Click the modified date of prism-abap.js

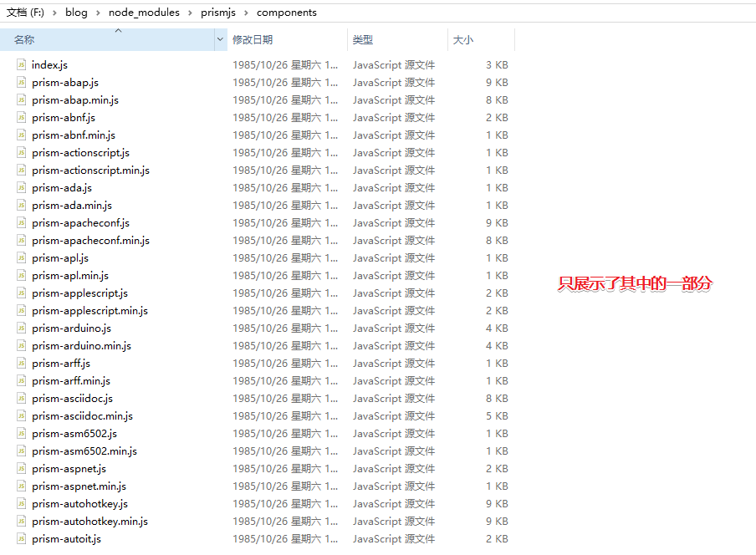pos(285,83)
